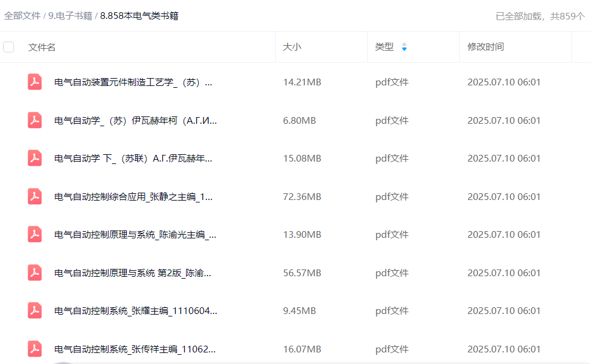
Task: Click PDF icon for 电气自动控制原理与系统_陈渝光主编
Action: pos(35,235)
